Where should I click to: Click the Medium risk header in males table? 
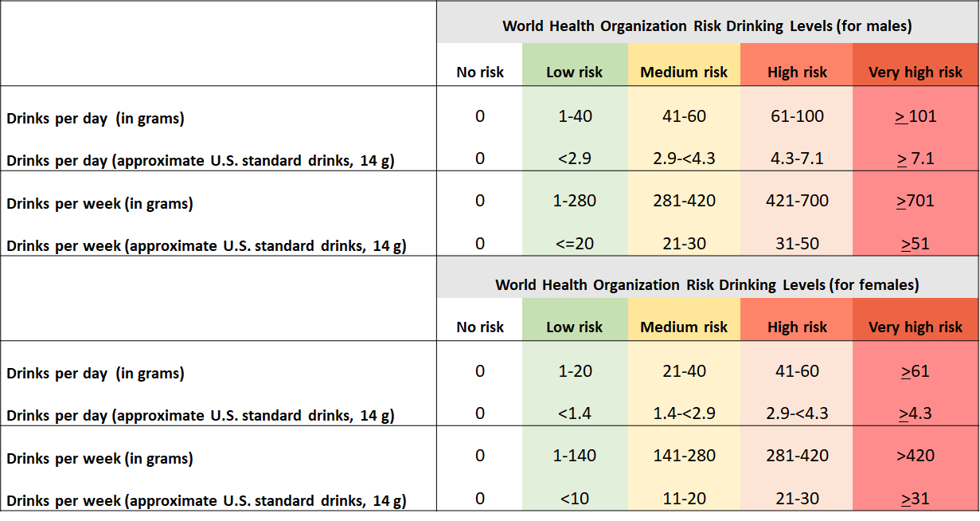684,72
